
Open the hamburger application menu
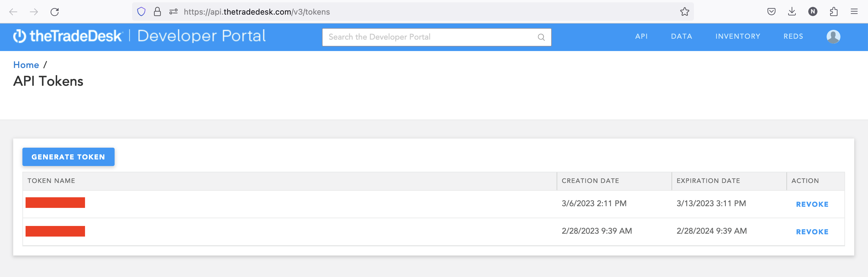[854, 12]
